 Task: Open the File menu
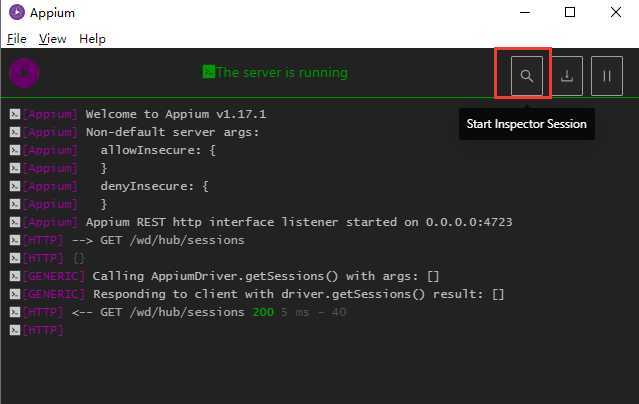coord(16,39)
